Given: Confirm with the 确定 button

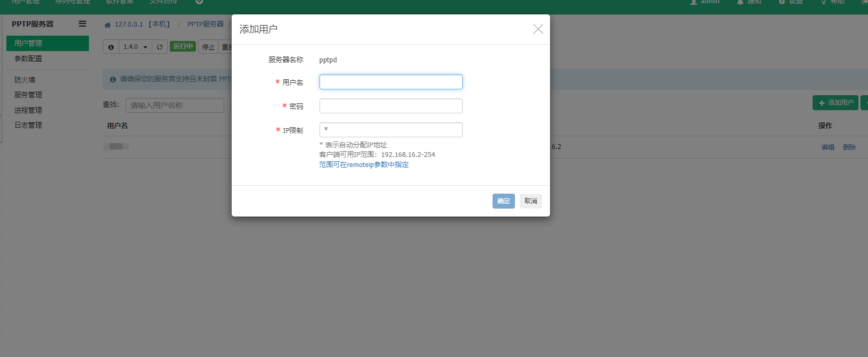Looking at the screenshot, I should 504,201.
